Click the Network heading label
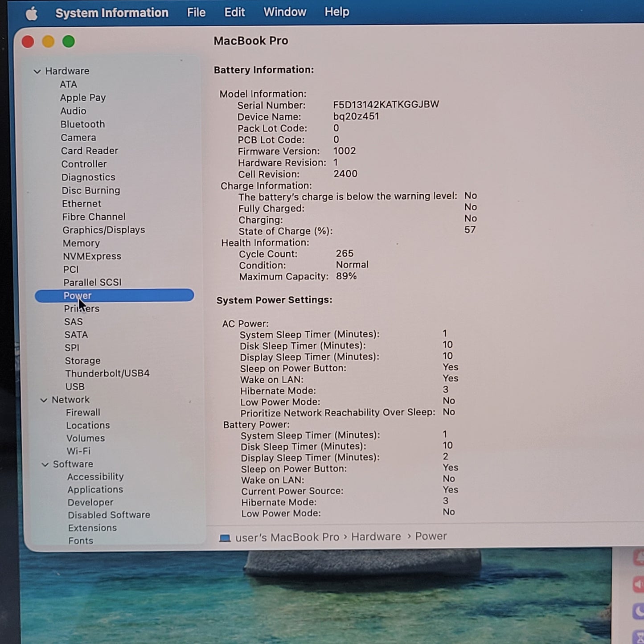Screen dimensions: 644x644 [70, 400]
